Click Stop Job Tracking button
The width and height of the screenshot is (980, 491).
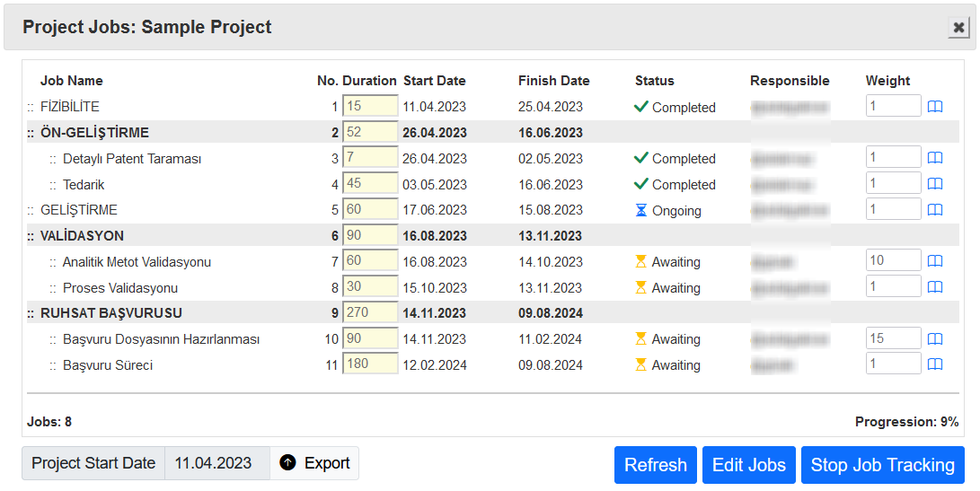point(882,465)
